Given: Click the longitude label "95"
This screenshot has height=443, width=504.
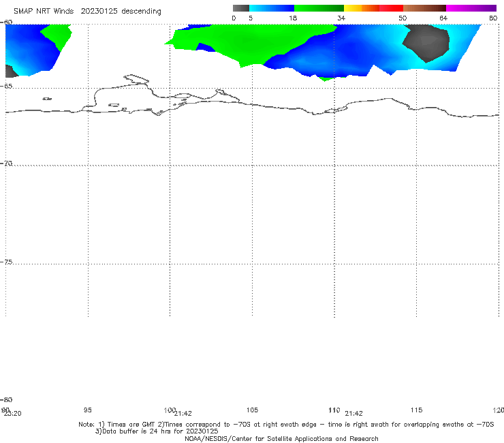Looking at the screenshot, I should coord(88,410).
